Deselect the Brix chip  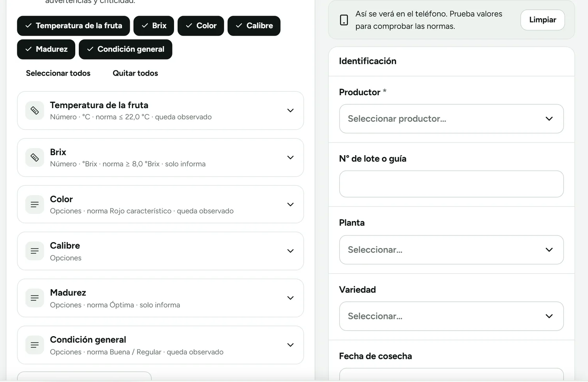tap(154, 26)
